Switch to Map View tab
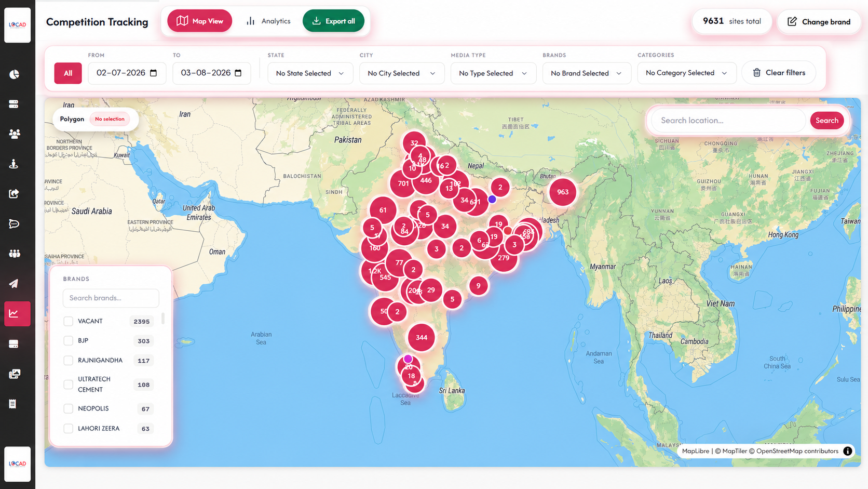This screenshot has height=489, width=868. [200, 21]
